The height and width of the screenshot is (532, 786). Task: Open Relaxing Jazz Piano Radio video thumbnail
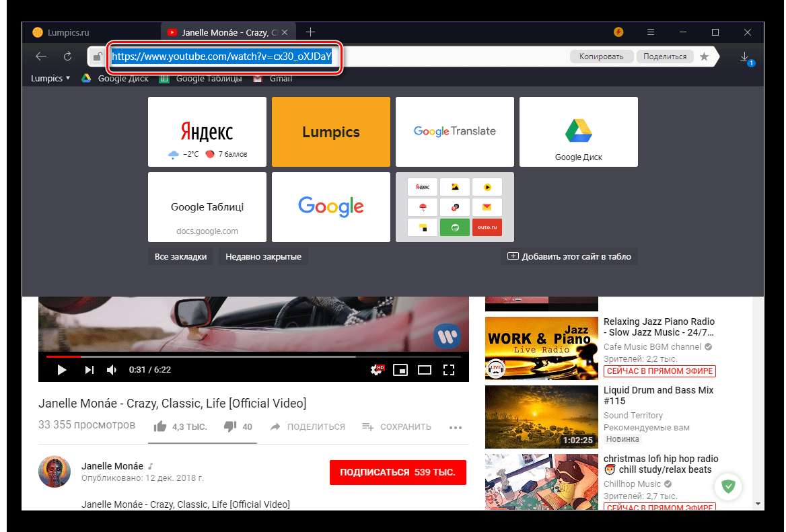541,348
